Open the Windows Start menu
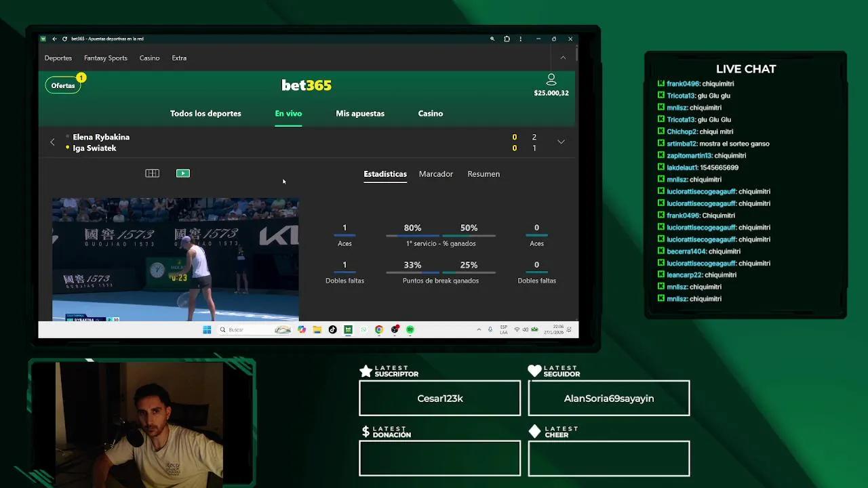 click(x=207, y=329)
